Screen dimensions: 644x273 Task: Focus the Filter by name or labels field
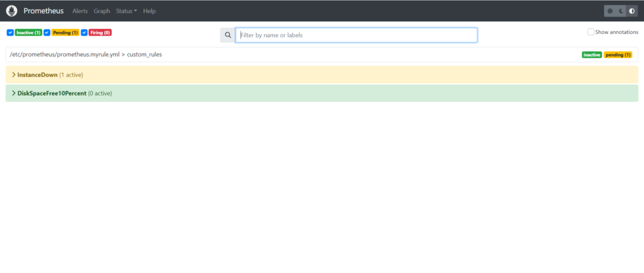pos(356,35)
